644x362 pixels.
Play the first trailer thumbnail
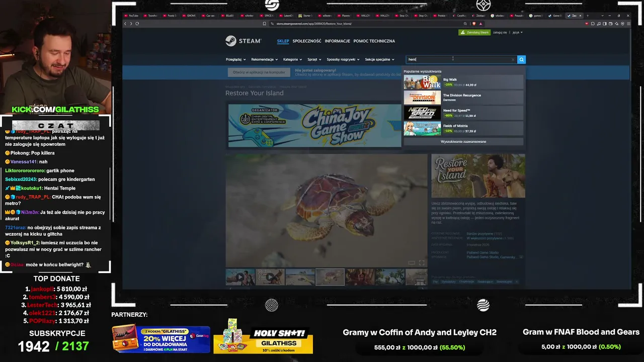click(240, 277)
